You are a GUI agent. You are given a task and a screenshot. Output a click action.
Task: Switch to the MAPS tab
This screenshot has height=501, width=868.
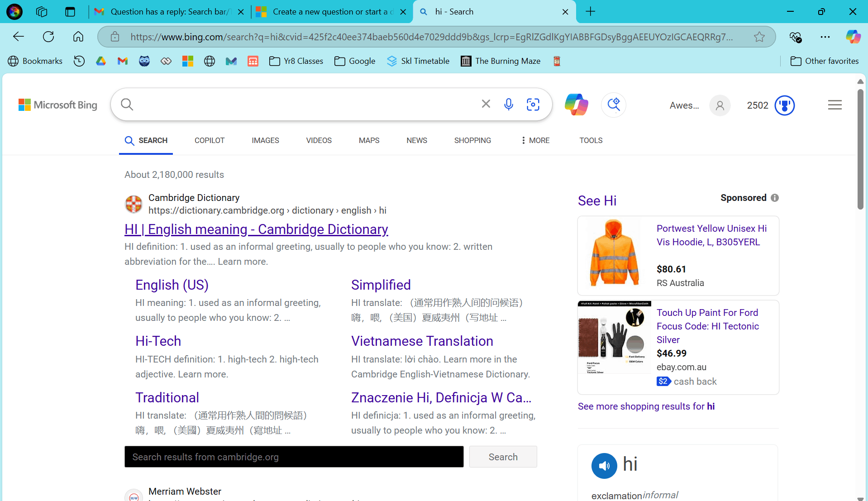pyautogui.click(x=369, y=140)
